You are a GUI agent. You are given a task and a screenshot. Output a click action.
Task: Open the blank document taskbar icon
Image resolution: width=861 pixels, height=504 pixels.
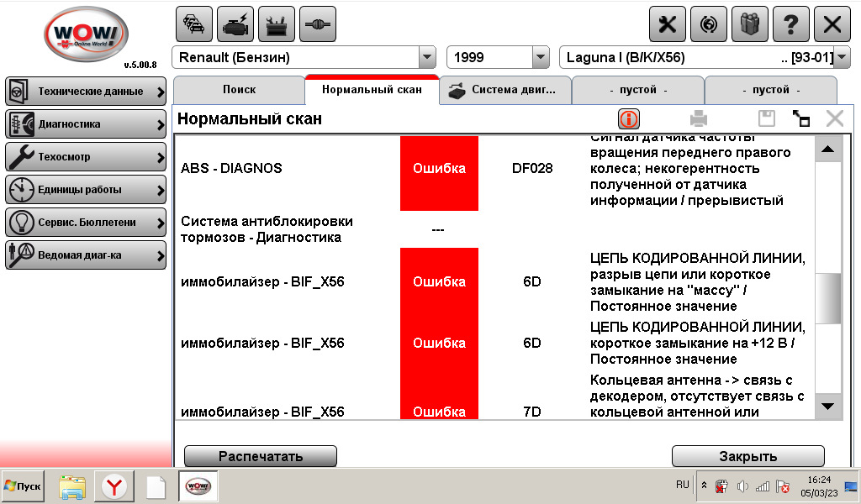(156, 486)
